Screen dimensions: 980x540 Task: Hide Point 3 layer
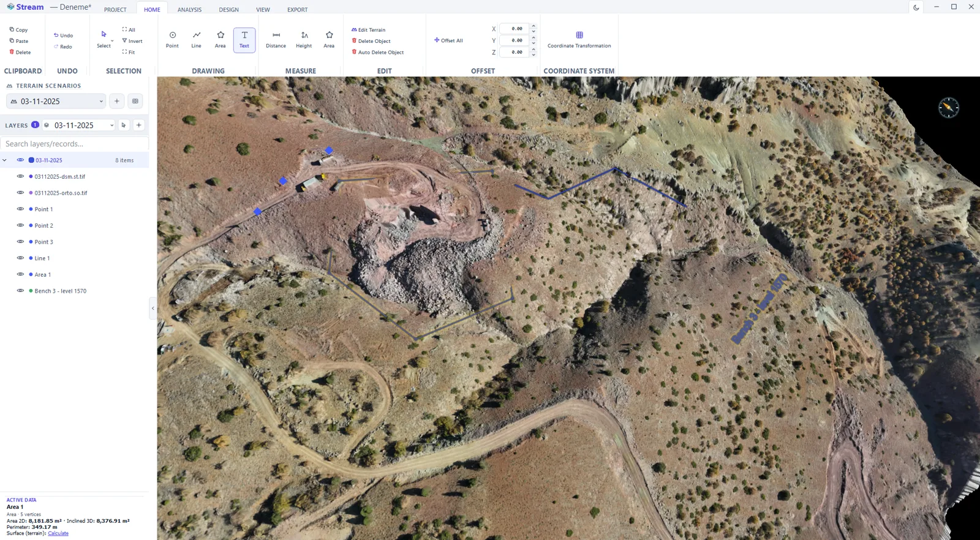(x=20, y=241)
